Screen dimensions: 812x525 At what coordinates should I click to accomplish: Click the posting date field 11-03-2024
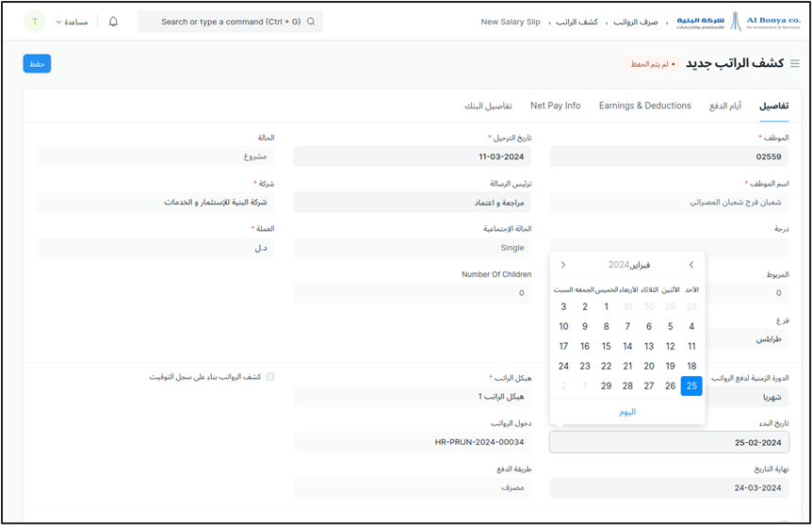(x=412, y=156)
